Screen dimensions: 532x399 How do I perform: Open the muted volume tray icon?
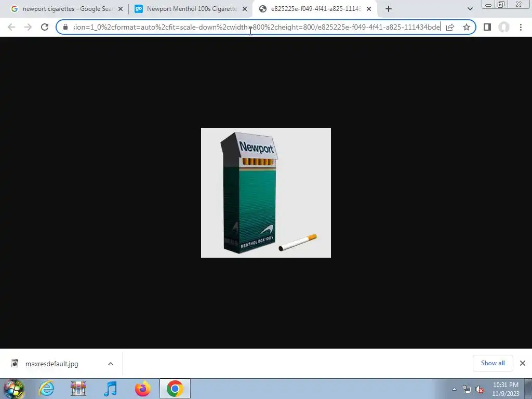[x=480, y=390]
